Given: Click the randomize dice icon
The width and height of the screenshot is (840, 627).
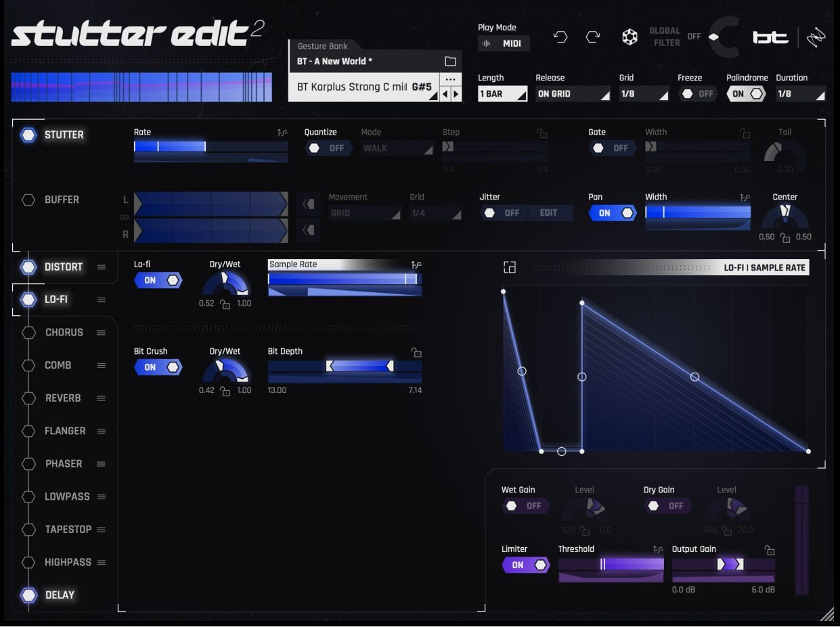Looking at the screenshot, I should point(629,37).
